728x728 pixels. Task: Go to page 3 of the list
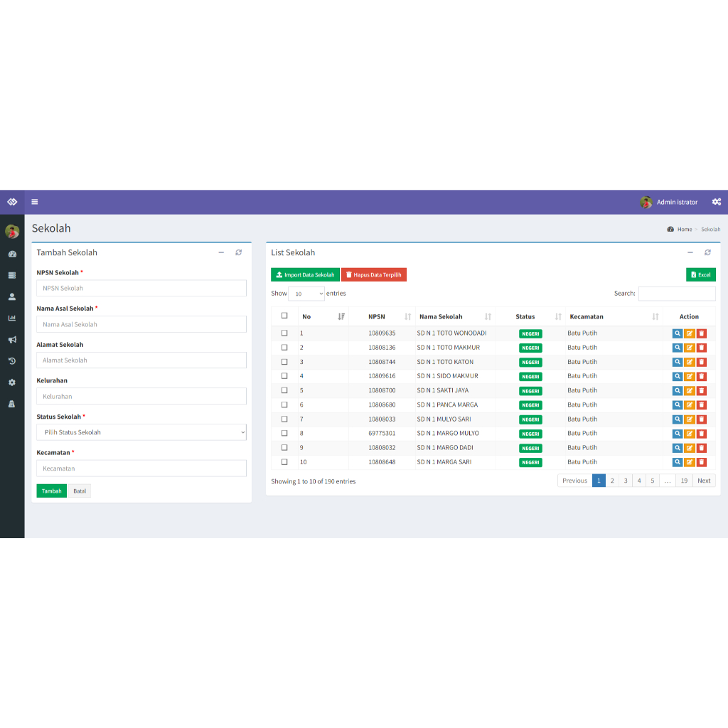tap(626, 481)
